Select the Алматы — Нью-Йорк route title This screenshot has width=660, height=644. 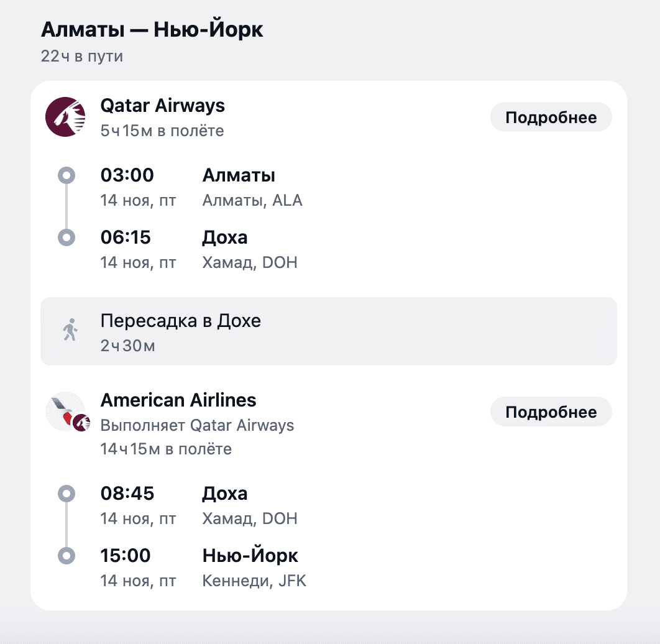(152, 29)
